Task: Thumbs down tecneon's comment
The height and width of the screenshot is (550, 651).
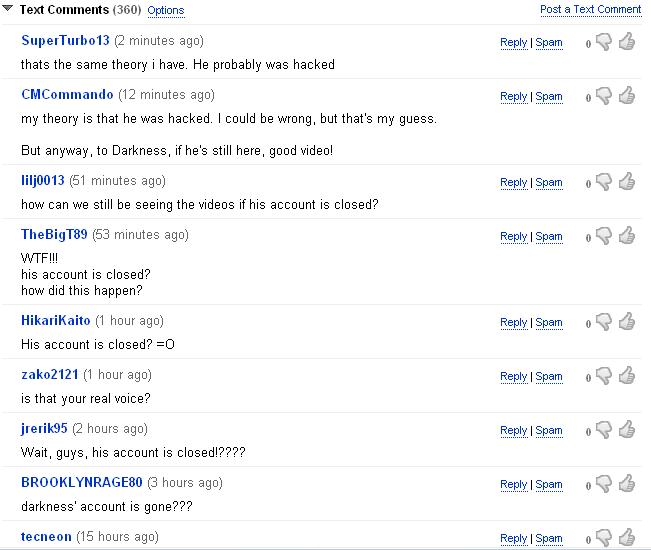Action: [604, 538]
